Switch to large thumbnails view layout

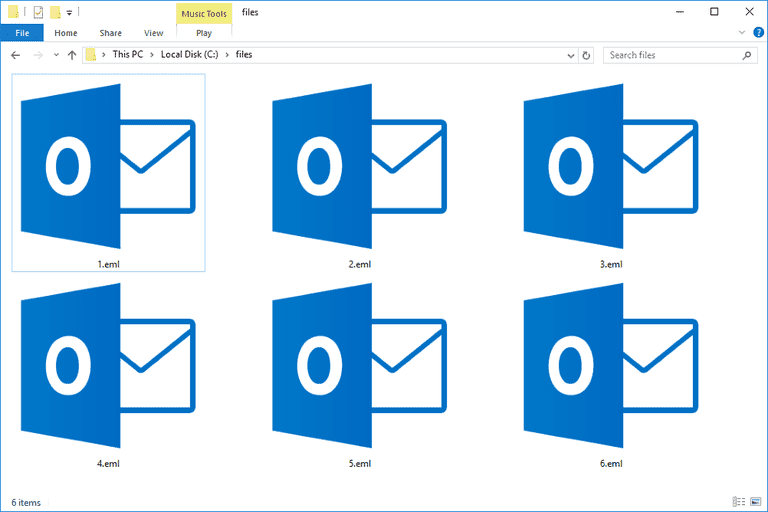(x=755, y=501)
